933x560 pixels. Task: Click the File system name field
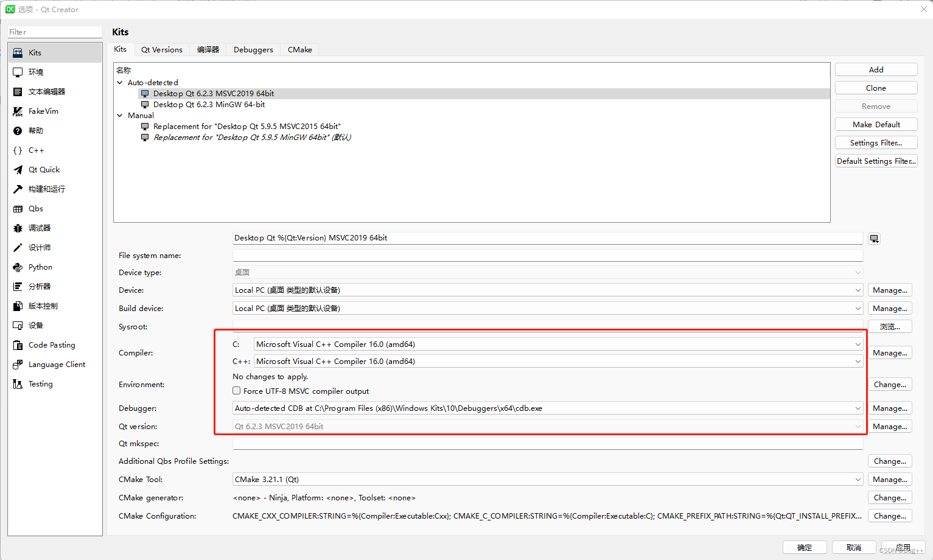pyautogui.click(x=548, y=255)
